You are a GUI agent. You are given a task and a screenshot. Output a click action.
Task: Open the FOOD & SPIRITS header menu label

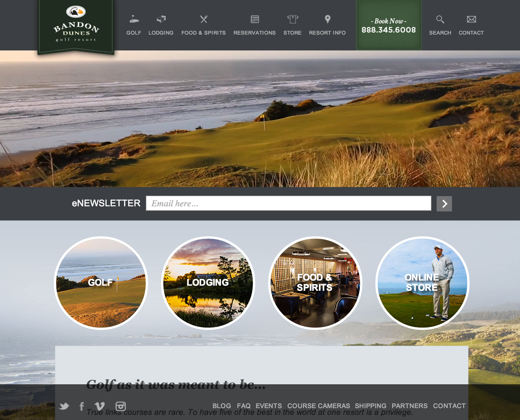tap(203, 33)
